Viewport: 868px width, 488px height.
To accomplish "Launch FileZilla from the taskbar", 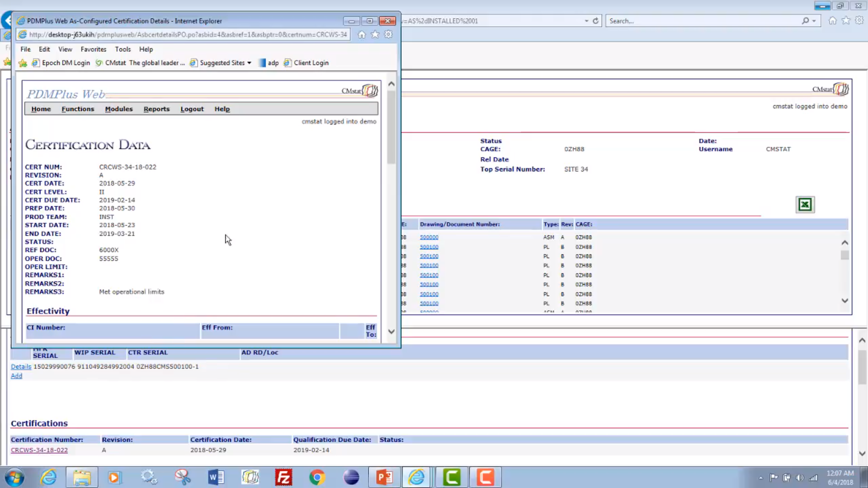I will (x=283, y=477).
